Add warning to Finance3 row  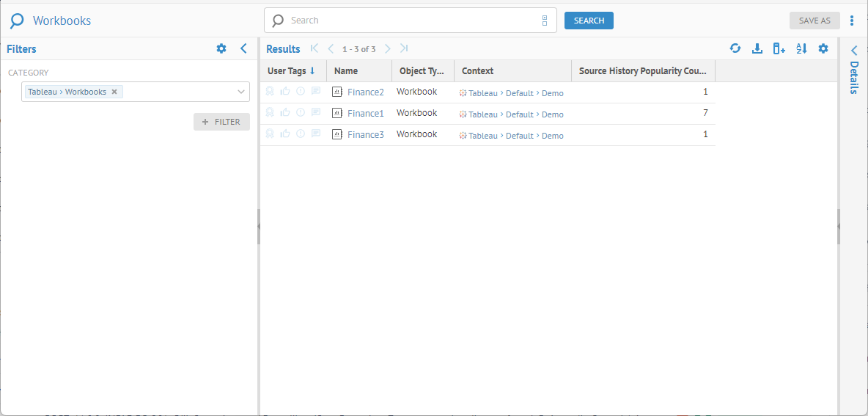[x=301, y=134]
